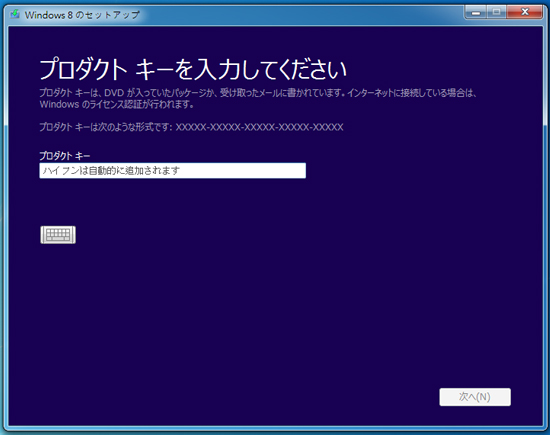This screenshot has width=550, height=435.
Task: Close the Windows 8 のセットアップ window
Action: pyautogui.click(x=525, y=13)
